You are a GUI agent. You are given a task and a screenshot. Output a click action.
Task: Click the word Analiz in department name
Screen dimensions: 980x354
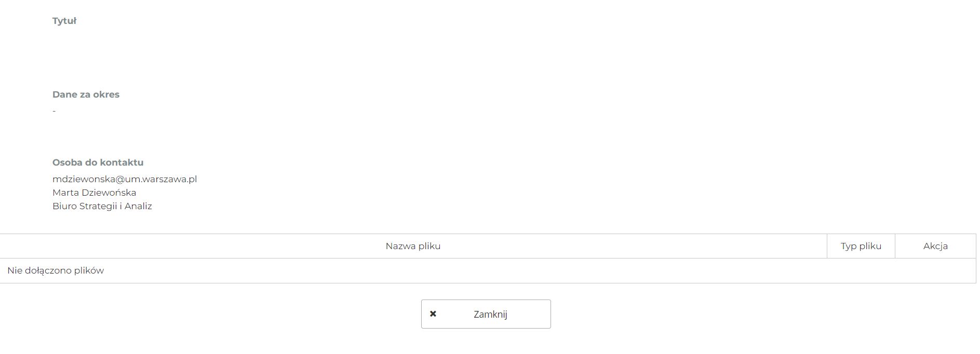[x=138, y=206]
